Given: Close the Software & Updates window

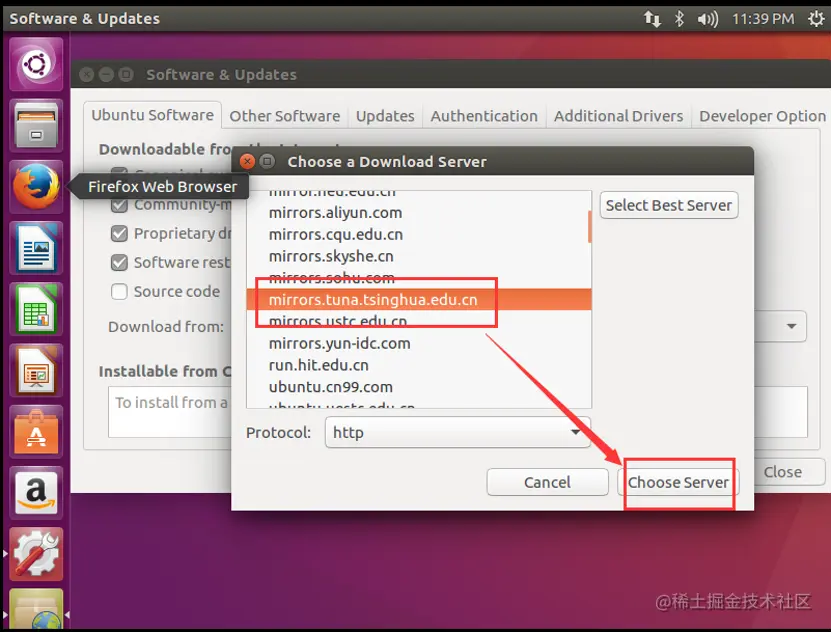Looking at the screenshot, I should [x=86, y=74].
